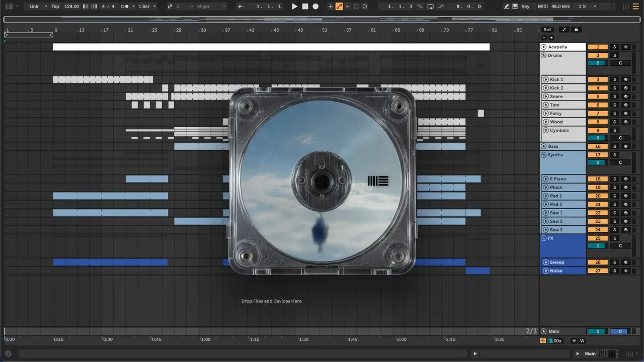Collapse the Drums group track
644x362 pixels.
(544, 55)
